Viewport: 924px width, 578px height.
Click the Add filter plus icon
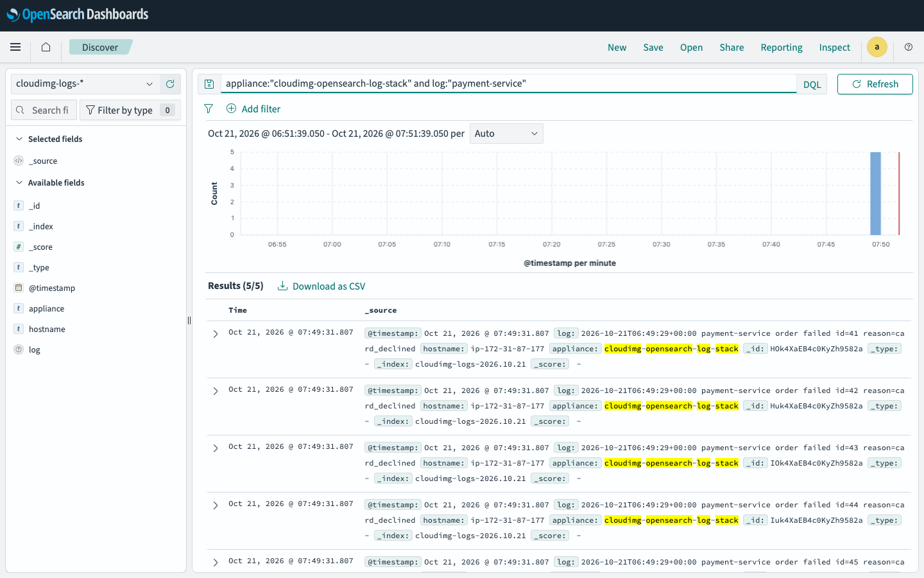(231, 109)
